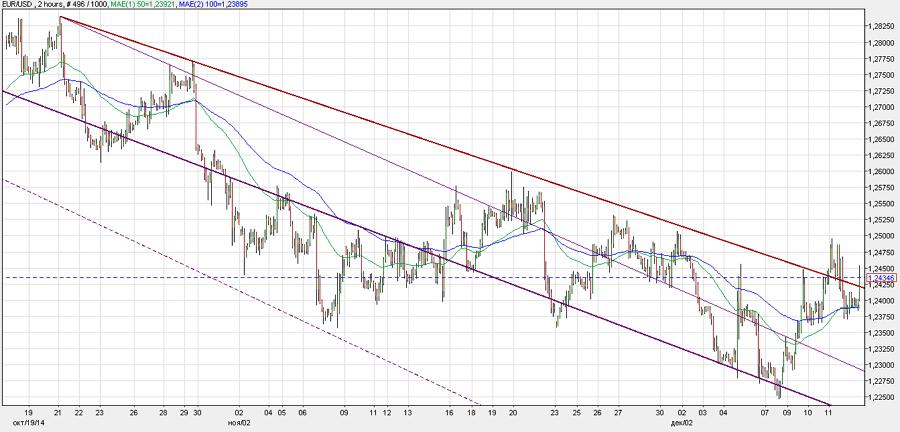The width and height of the screenshot is (900, 432).
Task: Click date label 10 on time axis
Action: pos(808,412)
